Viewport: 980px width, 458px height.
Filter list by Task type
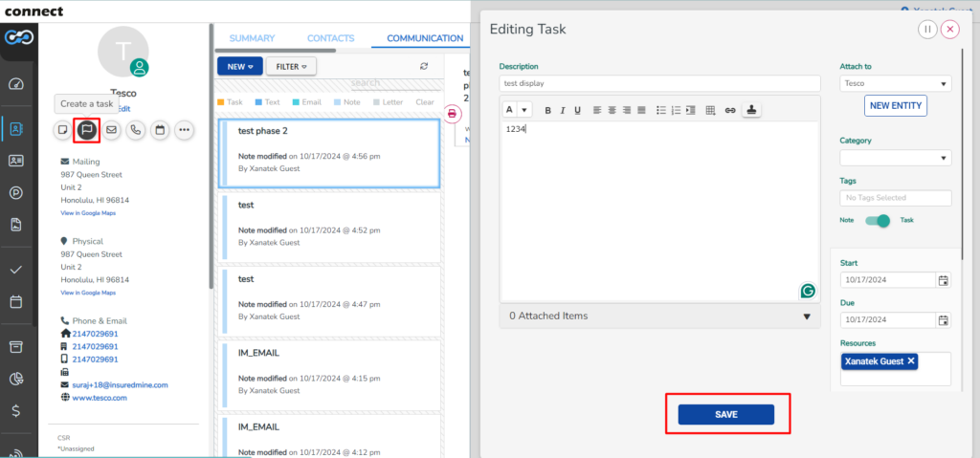click(230, 102)
